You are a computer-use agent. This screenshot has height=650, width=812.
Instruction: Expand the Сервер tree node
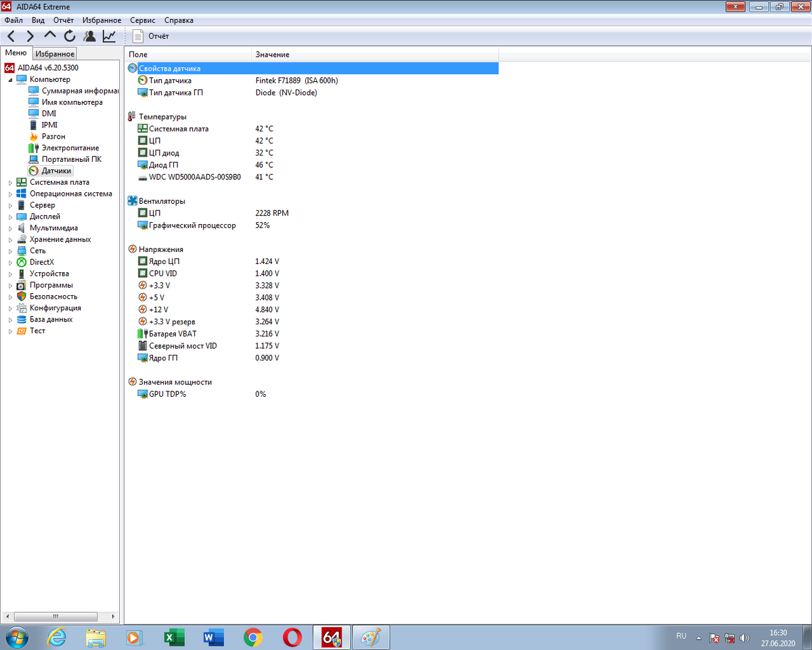pos(10,205)
